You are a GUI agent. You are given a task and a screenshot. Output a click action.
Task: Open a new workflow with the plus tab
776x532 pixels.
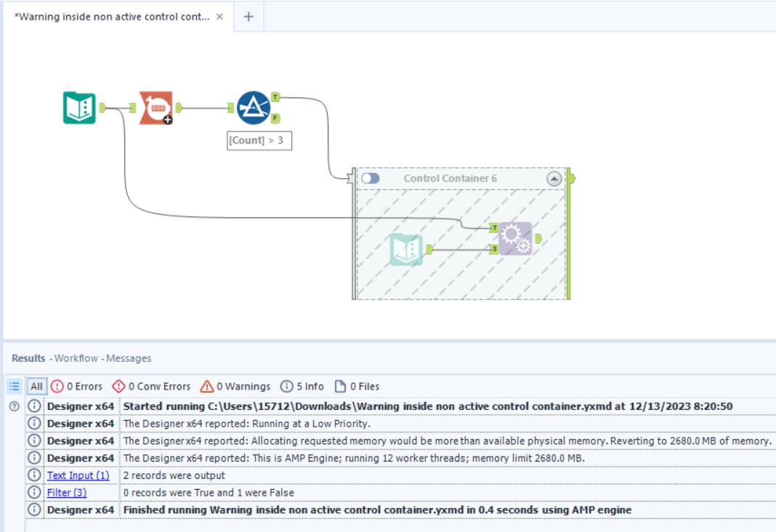coord(248,16)
